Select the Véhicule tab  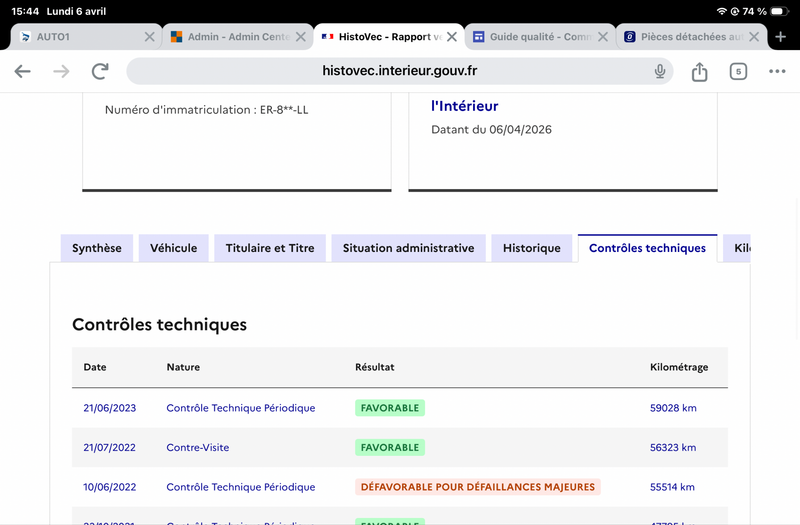174,248
